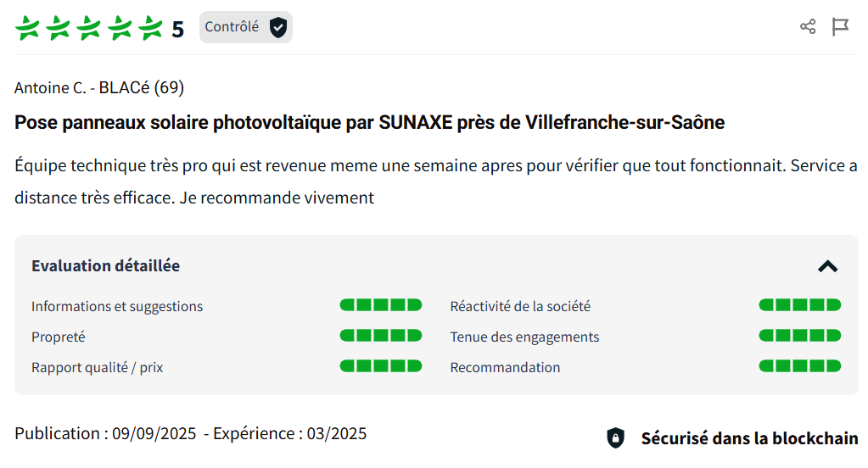Collapse the Evaluation détaillée section
This screenshot has width=868, height=468.
coord(827,266)
